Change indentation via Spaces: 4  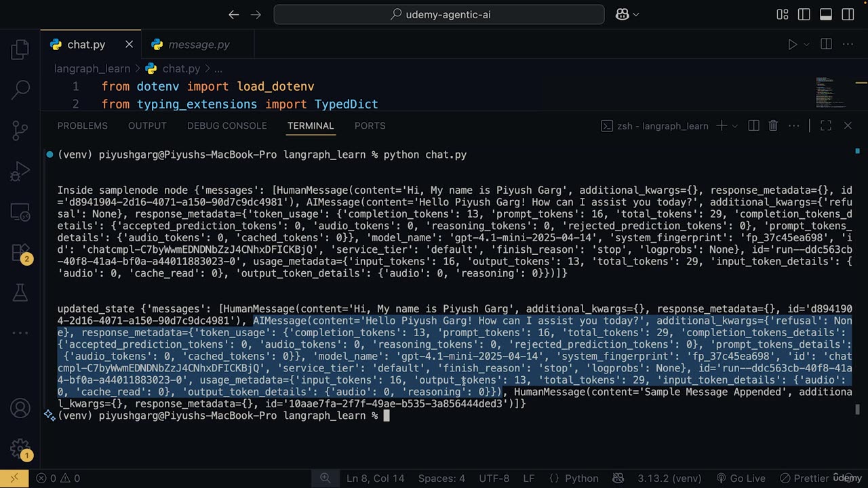point(441,478)
